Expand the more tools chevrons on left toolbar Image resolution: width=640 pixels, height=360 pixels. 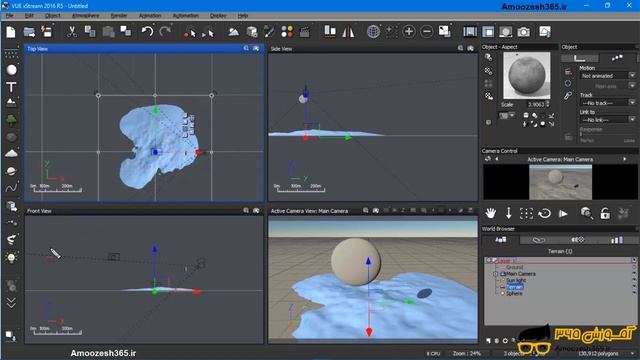point(11,302)
